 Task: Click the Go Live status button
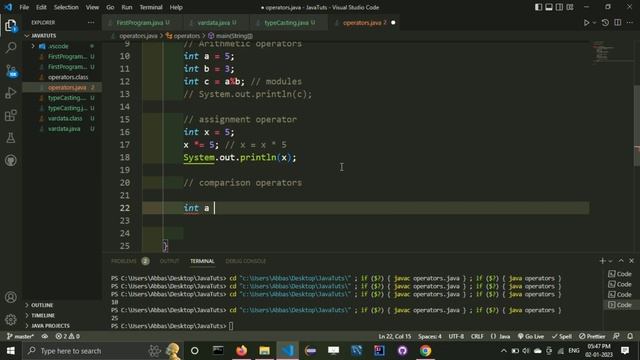point(531,336)
